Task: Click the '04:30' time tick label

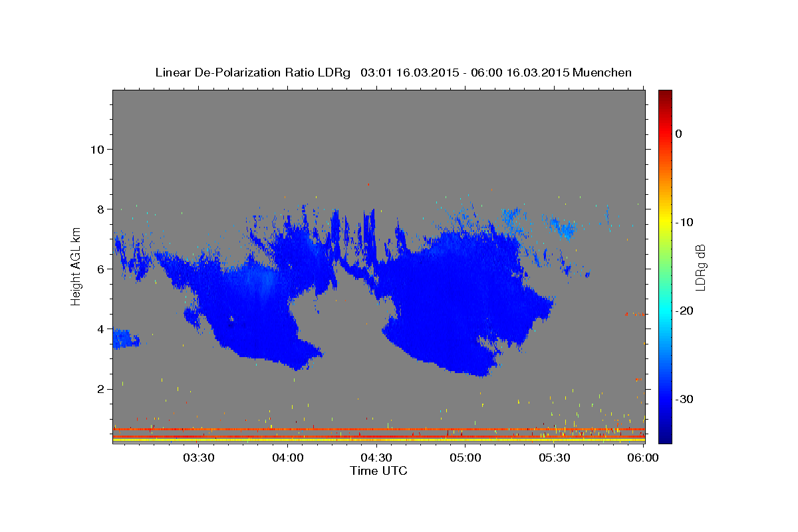Action: click(376, 458)
